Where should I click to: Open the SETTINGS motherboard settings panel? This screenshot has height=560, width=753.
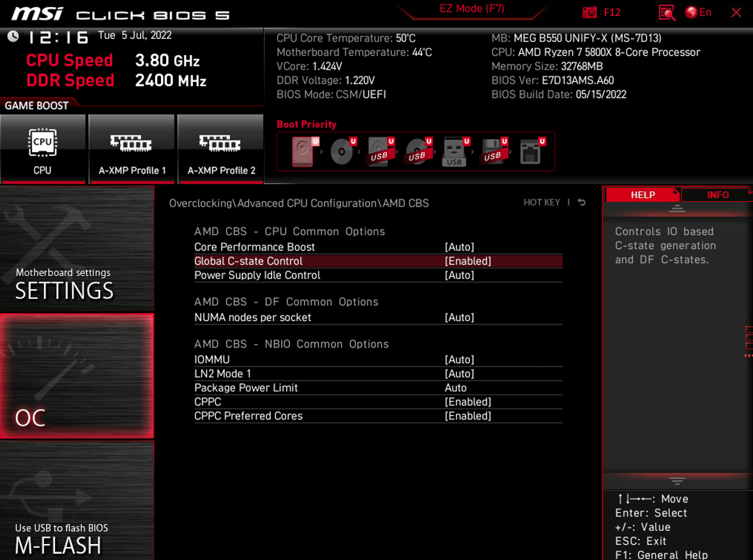click(x=77, y=249)
